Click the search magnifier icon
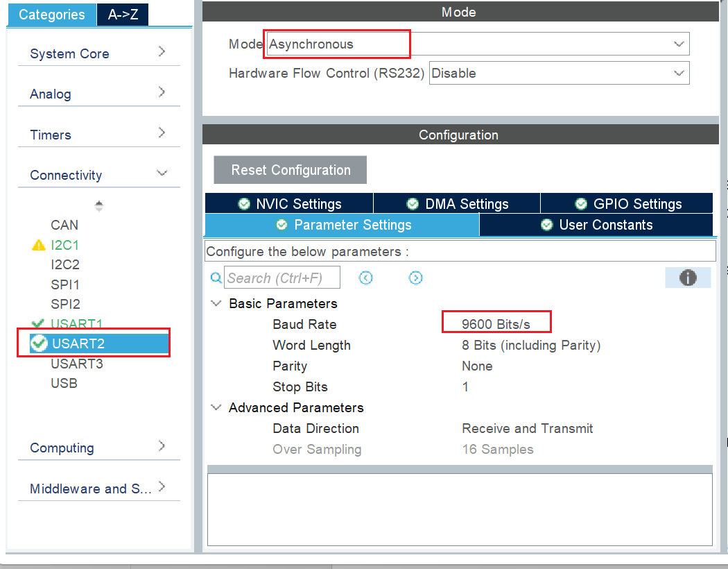 216,278
